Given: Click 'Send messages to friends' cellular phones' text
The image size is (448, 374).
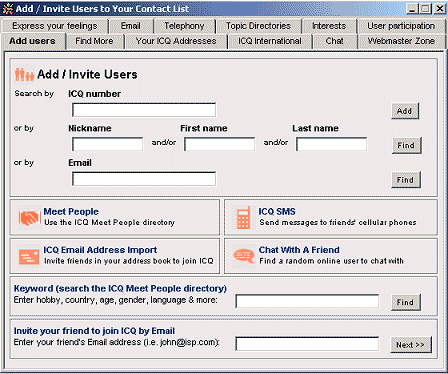Looking at the screenshot, I should [x=338, y=222].
